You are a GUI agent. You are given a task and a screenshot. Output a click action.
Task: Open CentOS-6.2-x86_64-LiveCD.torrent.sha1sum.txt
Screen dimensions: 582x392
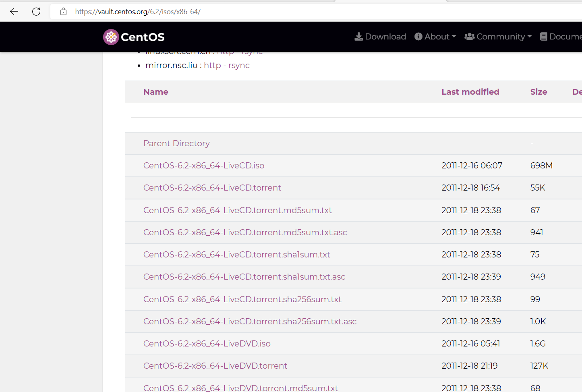[237, 255]
